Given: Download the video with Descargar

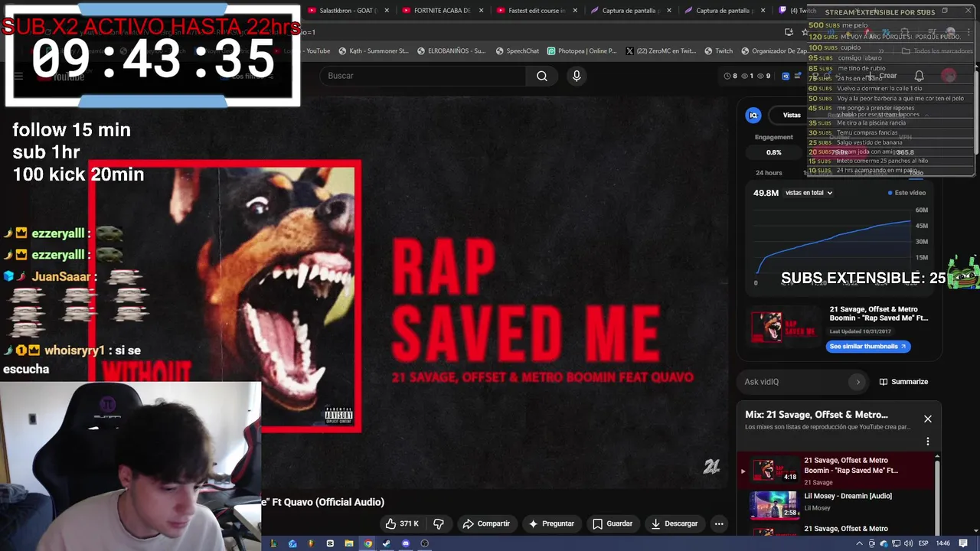Looking at the screenshot, I should point(675,523).
